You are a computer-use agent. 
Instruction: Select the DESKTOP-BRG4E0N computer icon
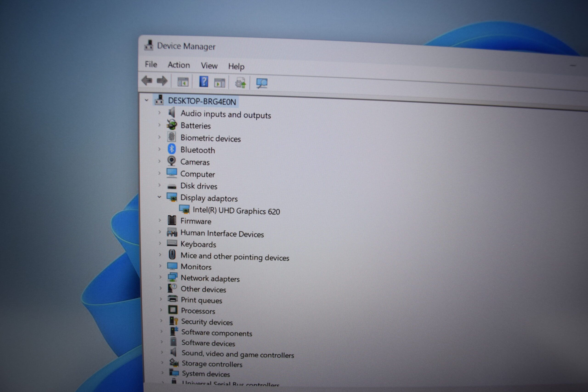click(x=159, y=100)
